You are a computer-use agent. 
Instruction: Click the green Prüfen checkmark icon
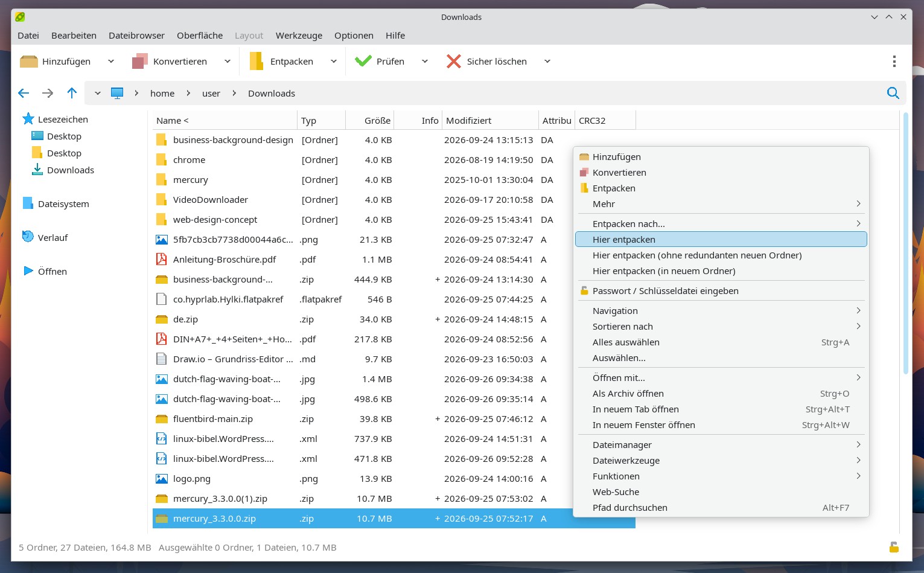pyautogui.click(x=363, y=61)
